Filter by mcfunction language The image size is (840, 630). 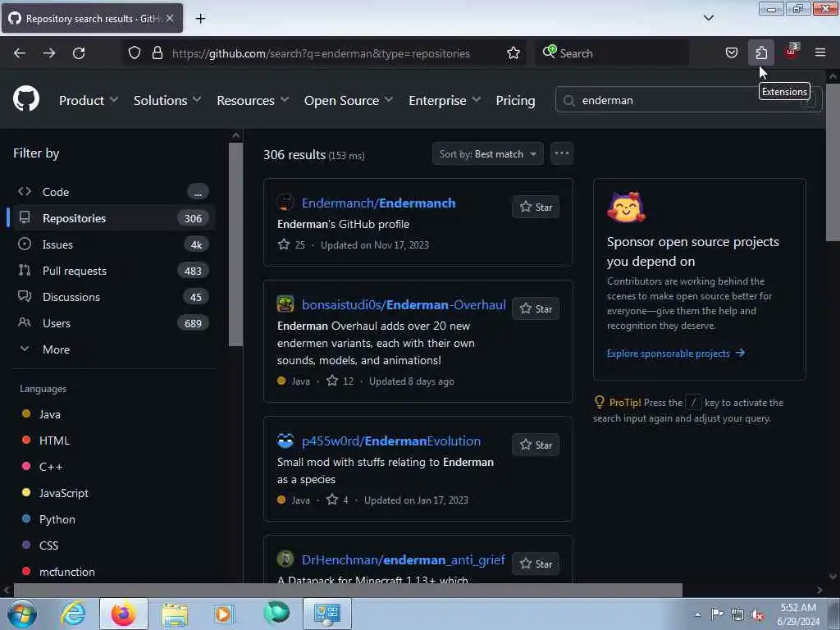(x=66, y=572)
